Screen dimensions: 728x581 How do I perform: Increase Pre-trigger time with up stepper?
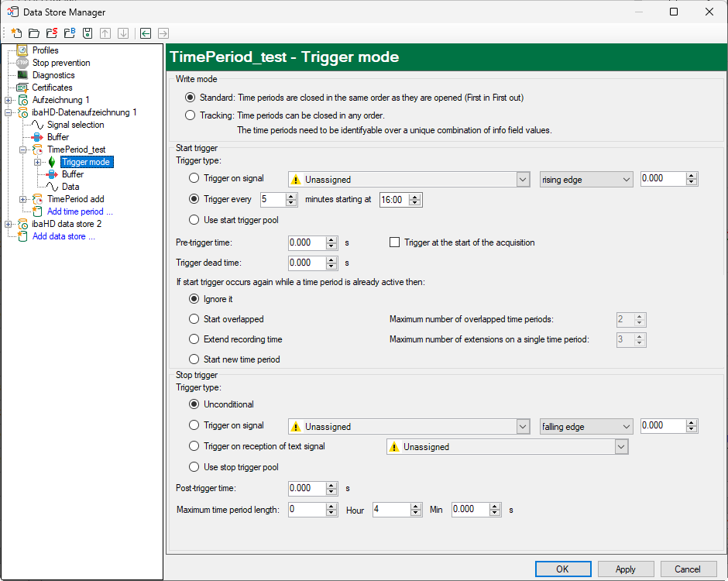[331, 240]
